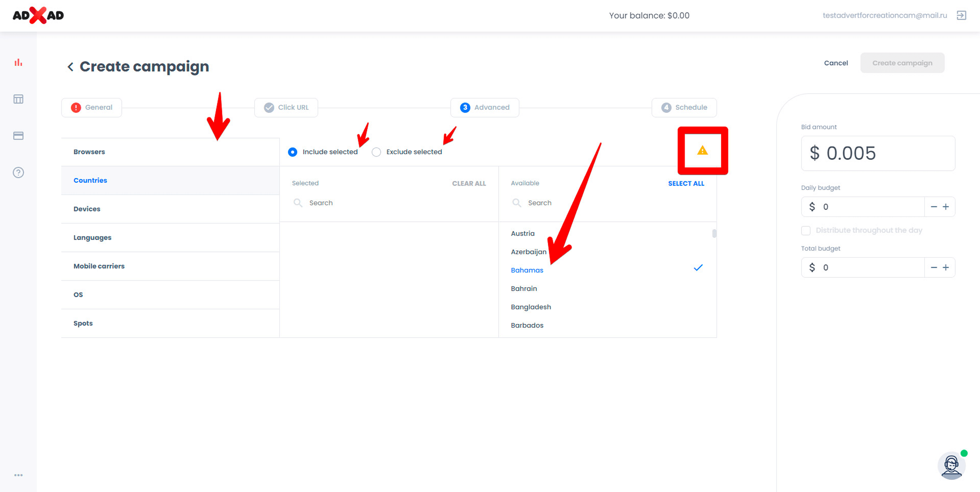Select the Include selected radio option

pos(293,152)
